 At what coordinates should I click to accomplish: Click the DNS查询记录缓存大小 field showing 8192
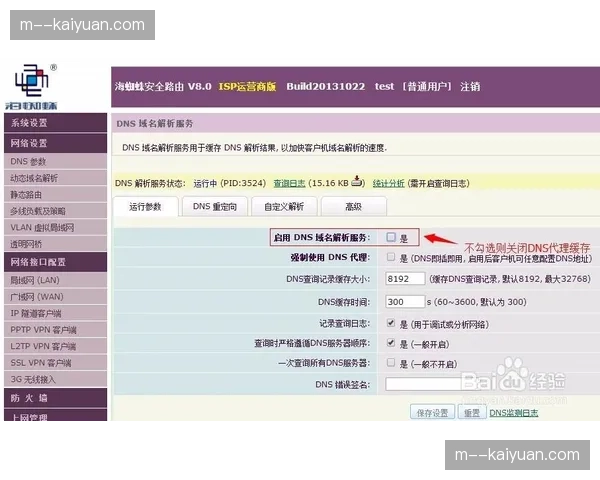[405, 279]
